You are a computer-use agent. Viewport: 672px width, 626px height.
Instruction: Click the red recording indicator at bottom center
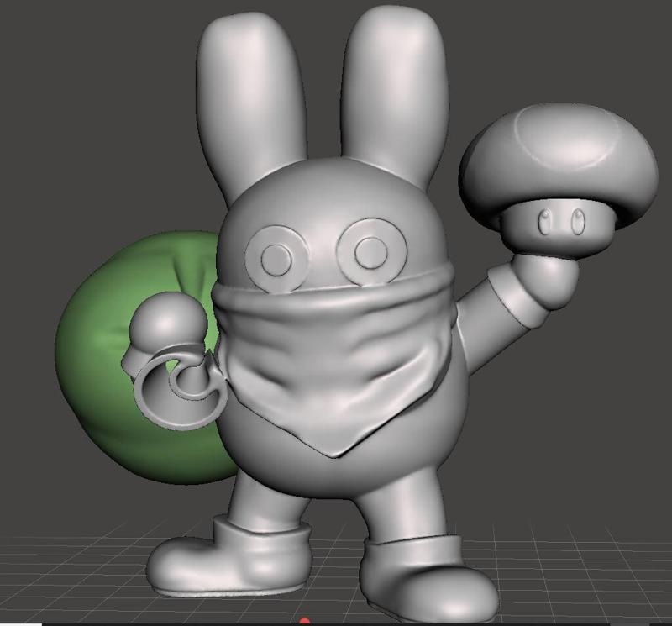[x=305, y=622]
